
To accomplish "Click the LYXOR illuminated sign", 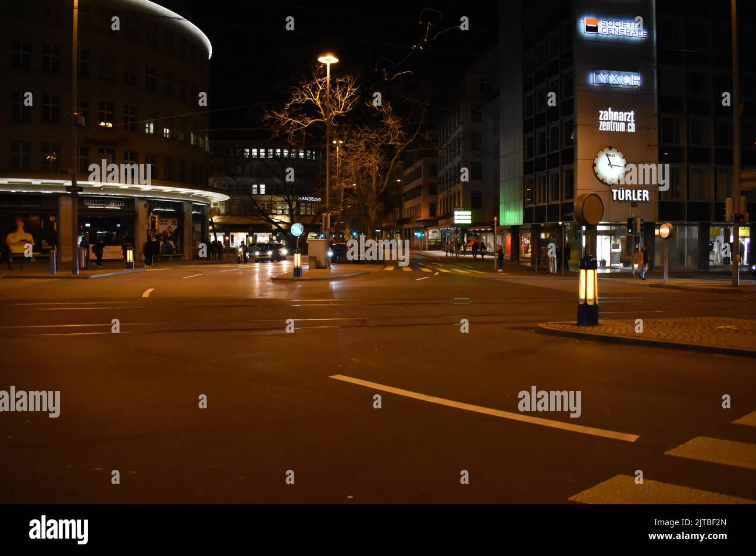I will [616, 79].
